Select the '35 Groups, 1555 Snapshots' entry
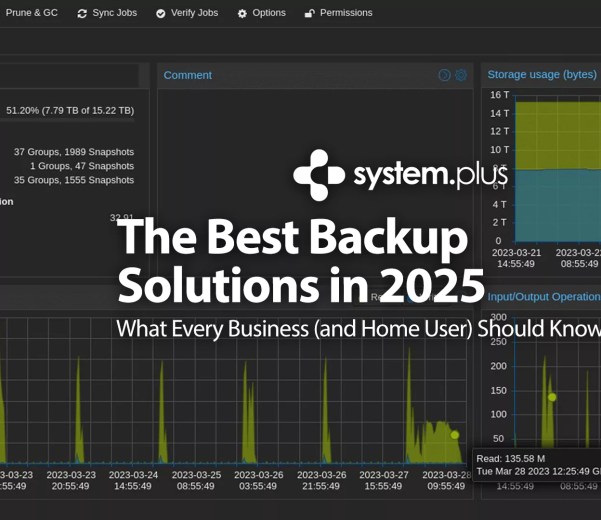Image resolution: width=601 pixels, height=520 pixels. (x=74, y=180)
